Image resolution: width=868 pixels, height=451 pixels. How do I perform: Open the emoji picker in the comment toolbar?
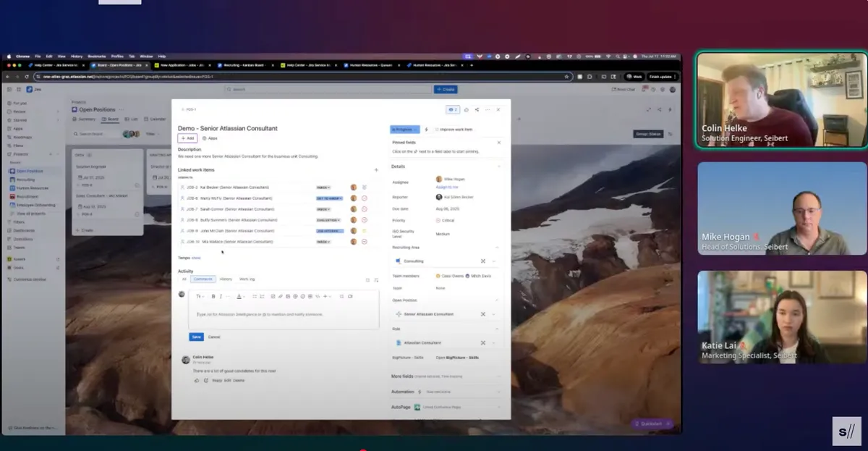(303, 295)
